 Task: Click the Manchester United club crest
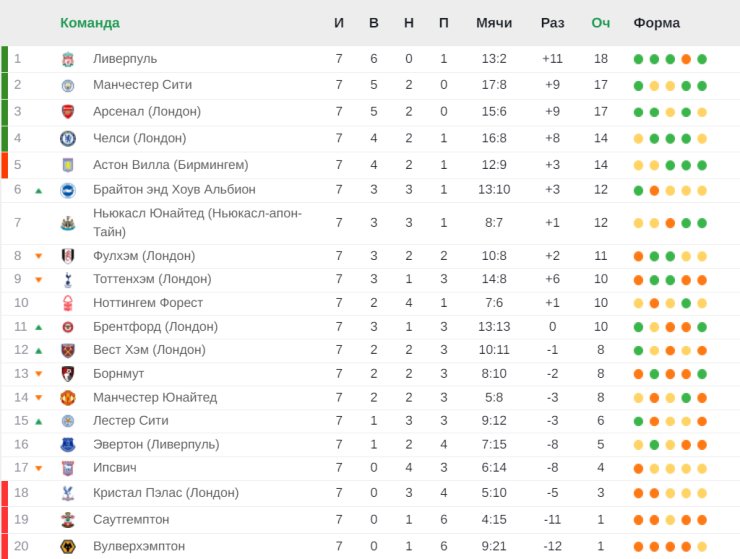click(68, 397)
